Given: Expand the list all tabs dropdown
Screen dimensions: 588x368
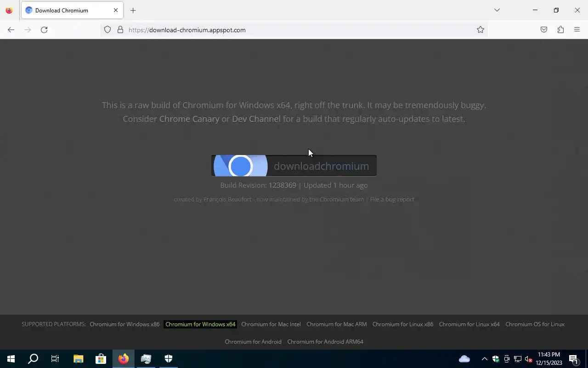Looking at the screenshot, I should coord(497,10).
